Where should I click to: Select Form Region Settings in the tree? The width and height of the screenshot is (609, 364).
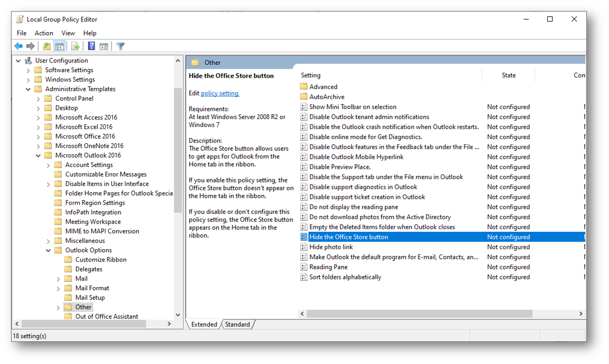(x=95, y=203)
